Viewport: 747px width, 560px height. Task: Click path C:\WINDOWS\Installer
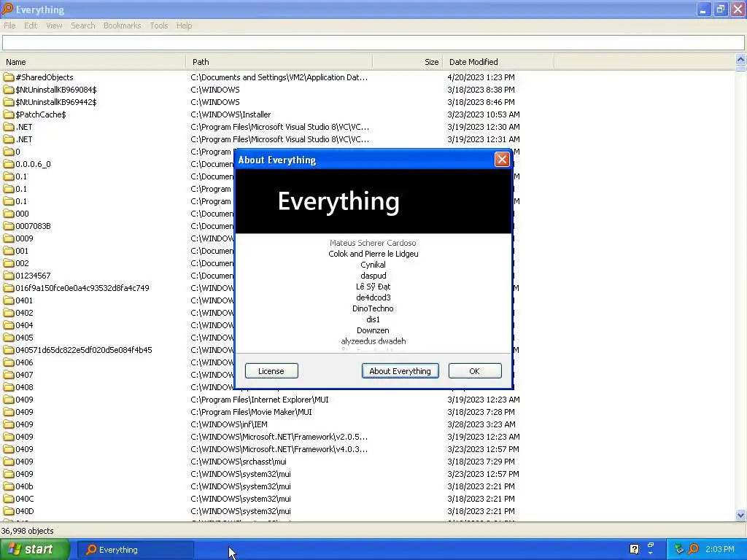pos(231,114)
